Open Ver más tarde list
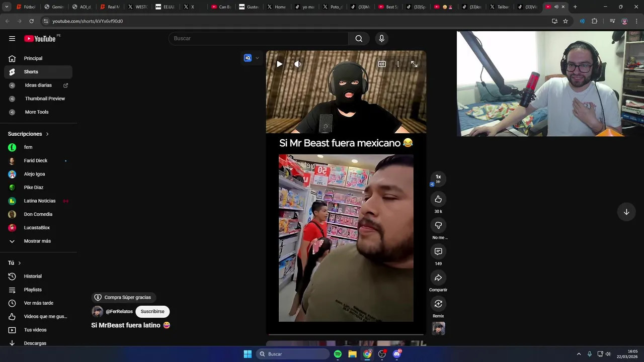The image size is (644, 362). (38, 303)
